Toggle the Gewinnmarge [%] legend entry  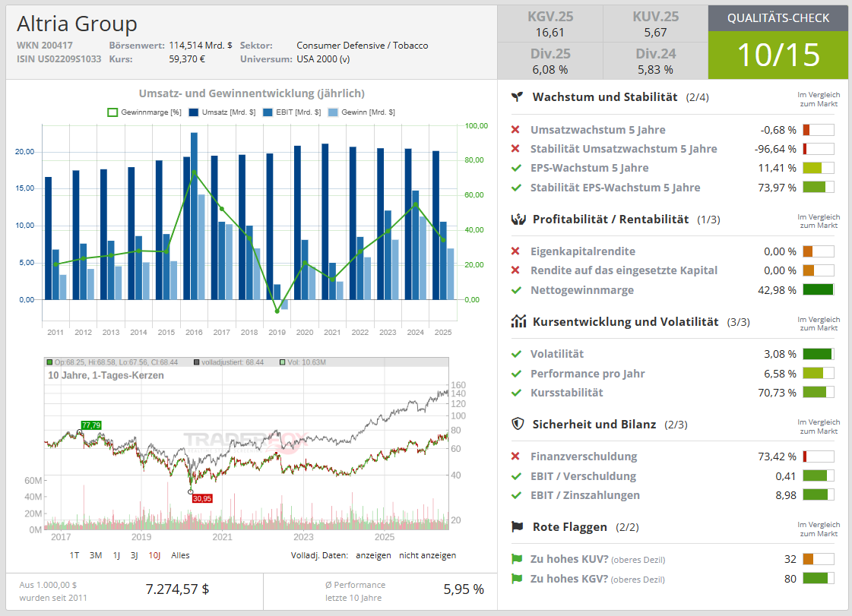(x=144, y=112)
